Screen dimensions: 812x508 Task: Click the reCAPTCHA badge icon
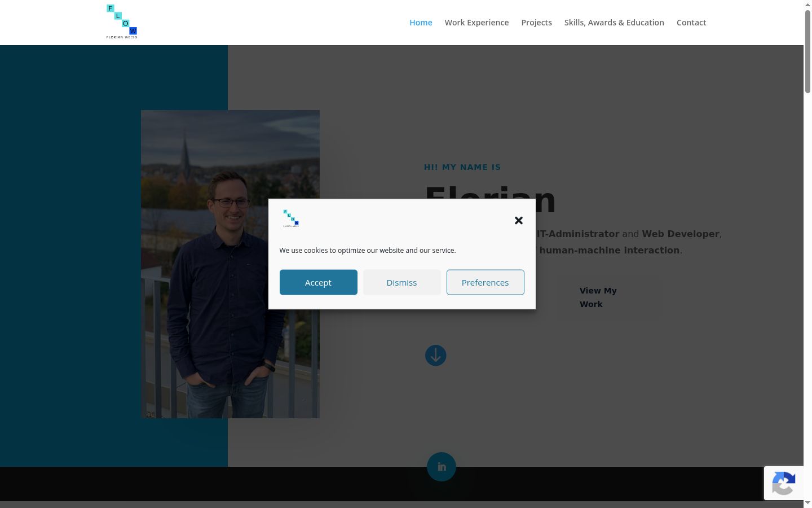tap(784, 483)
